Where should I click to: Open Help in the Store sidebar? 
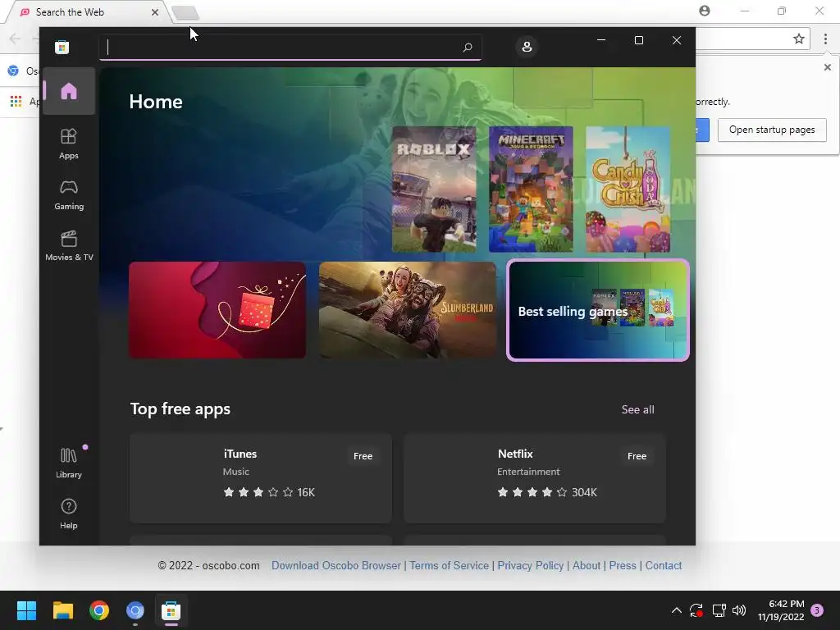point(69,514)
